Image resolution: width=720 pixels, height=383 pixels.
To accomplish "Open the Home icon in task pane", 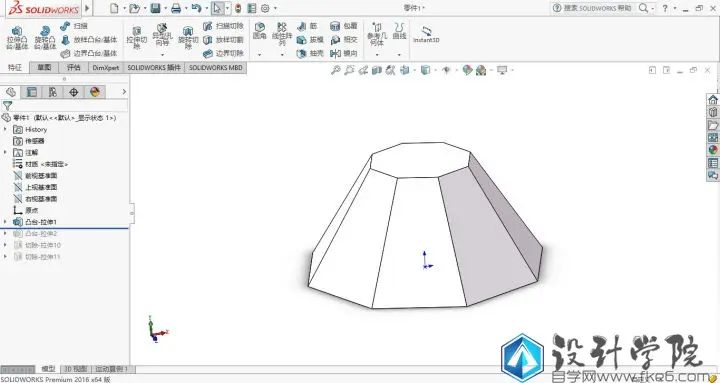I will coord(713,100).
